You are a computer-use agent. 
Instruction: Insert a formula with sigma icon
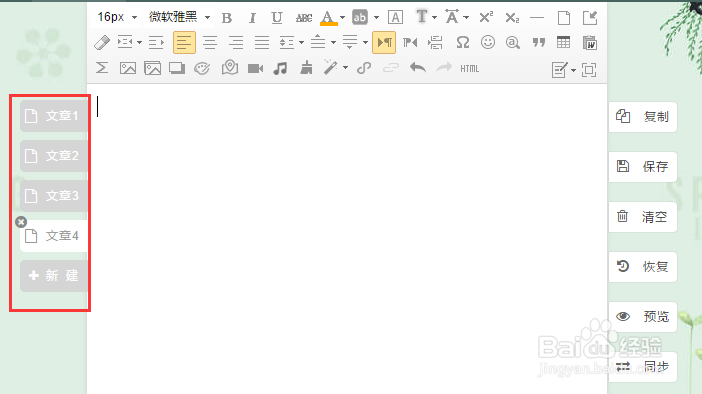coord(102,68)
